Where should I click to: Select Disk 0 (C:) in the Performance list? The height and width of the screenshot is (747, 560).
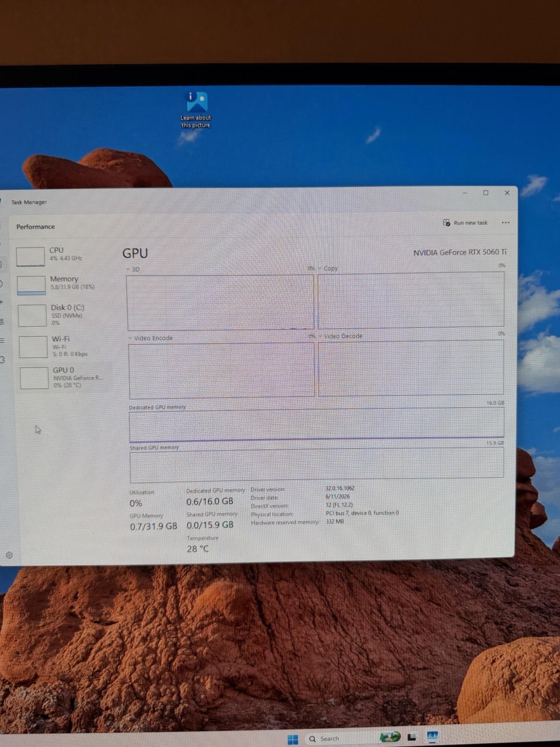(x=63, y=315)
